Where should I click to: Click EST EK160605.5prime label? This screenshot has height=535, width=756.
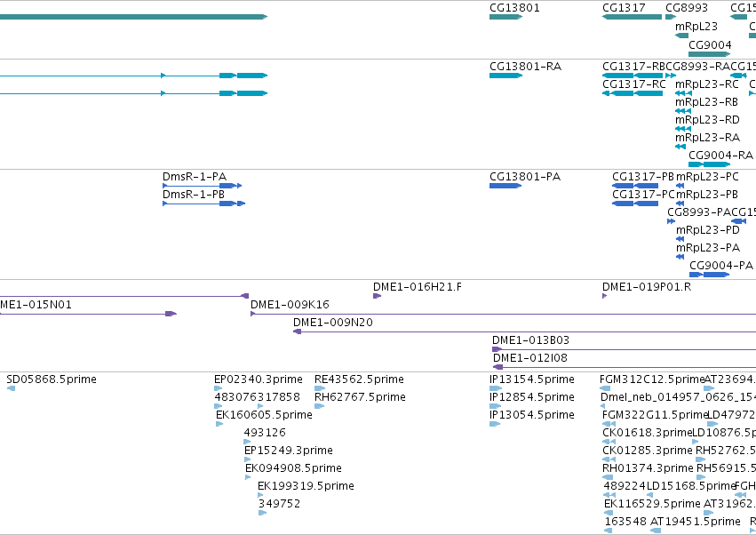pos(264,415)
